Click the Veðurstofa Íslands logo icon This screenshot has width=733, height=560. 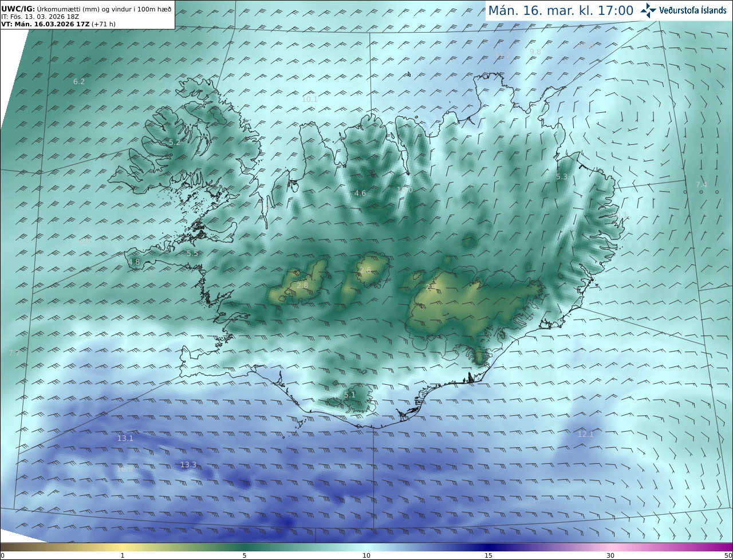pyautogui.click(x=648, y=10)
